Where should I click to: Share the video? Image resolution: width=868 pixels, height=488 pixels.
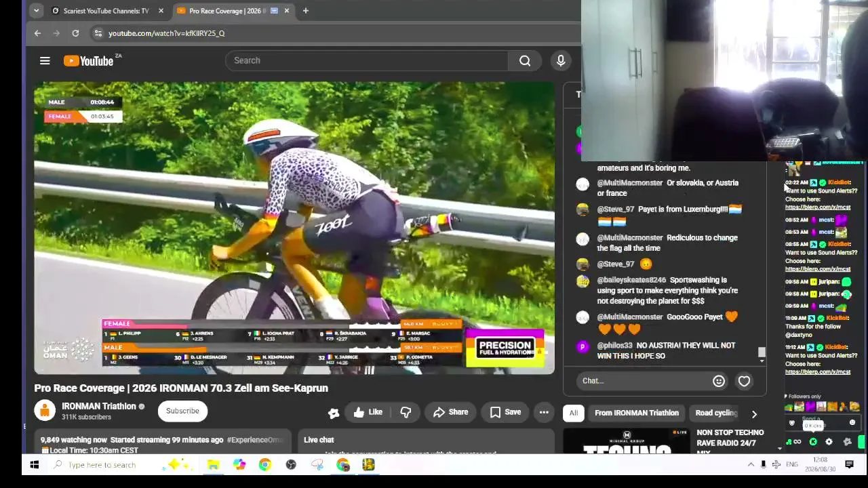click(x=451, y=412)
